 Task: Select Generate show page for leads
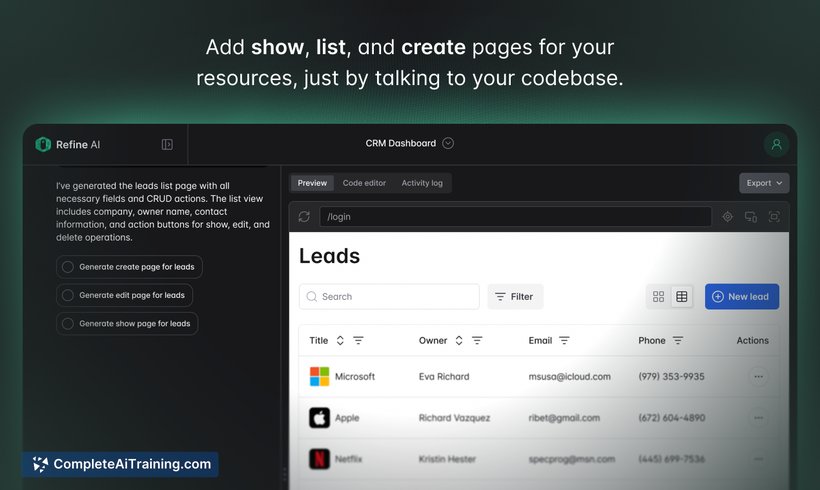[x=127, y=324]
